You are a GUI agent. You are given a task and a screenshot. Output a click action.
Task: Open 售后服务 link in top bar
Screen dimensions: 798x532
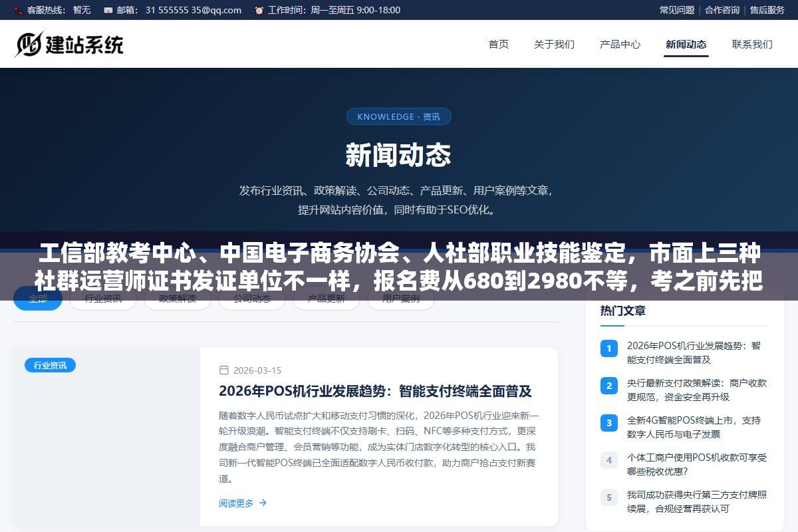tap(767, 10)
